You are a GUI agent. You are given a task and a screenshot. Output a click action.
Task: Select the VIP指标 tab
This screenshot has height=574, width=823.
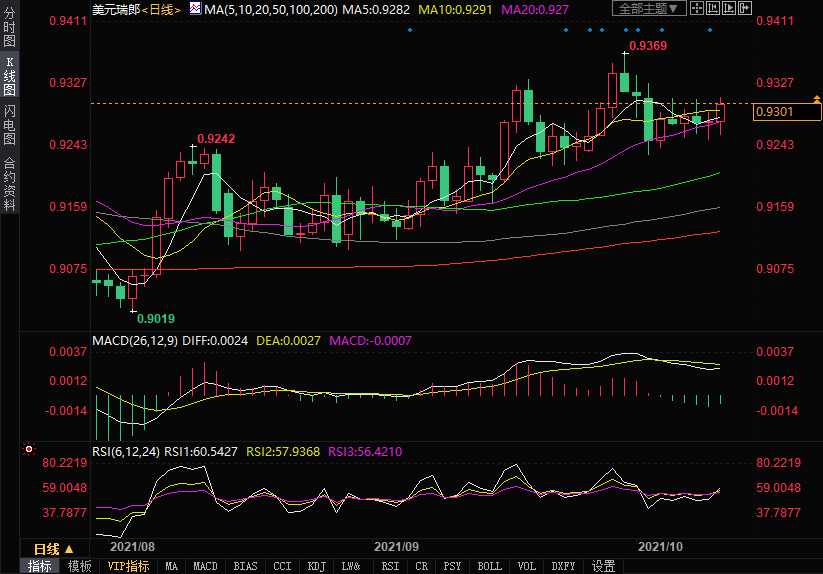128,566
